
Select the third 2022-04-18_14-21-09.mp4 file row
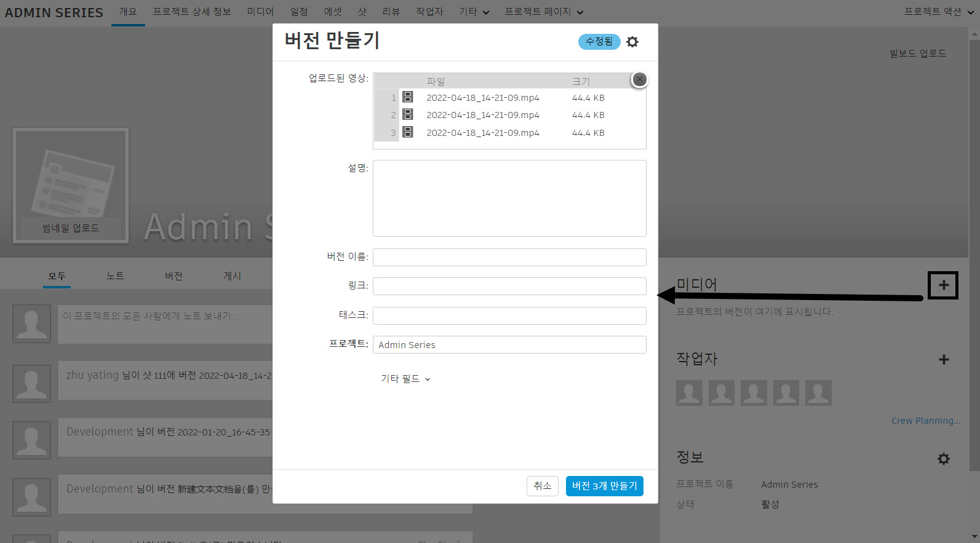click(x=509, y=133)
